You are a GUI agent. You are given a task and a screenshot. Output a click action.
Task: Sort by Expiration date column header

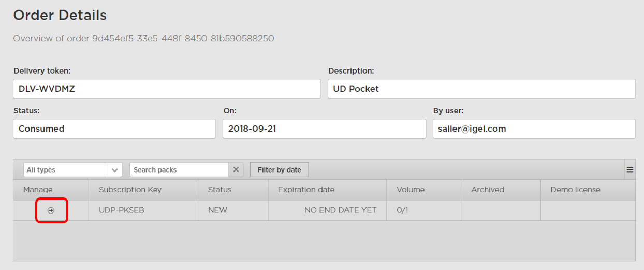click(x=306, y=190)
